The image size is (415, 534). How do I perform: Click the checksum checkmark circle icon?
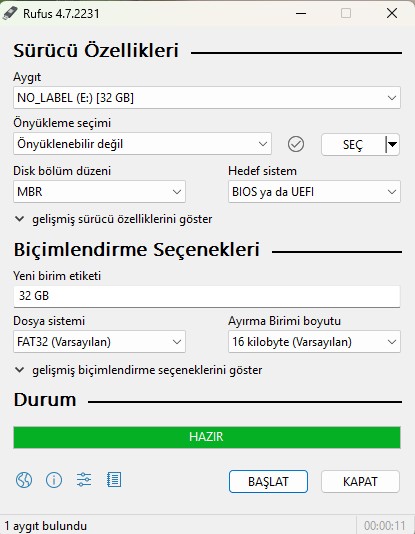coord(296,144)
